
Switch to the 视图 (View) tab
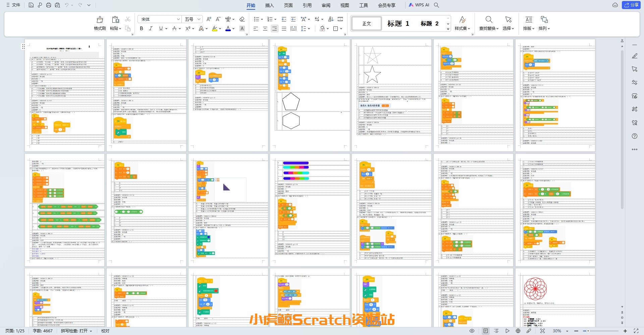344,5
